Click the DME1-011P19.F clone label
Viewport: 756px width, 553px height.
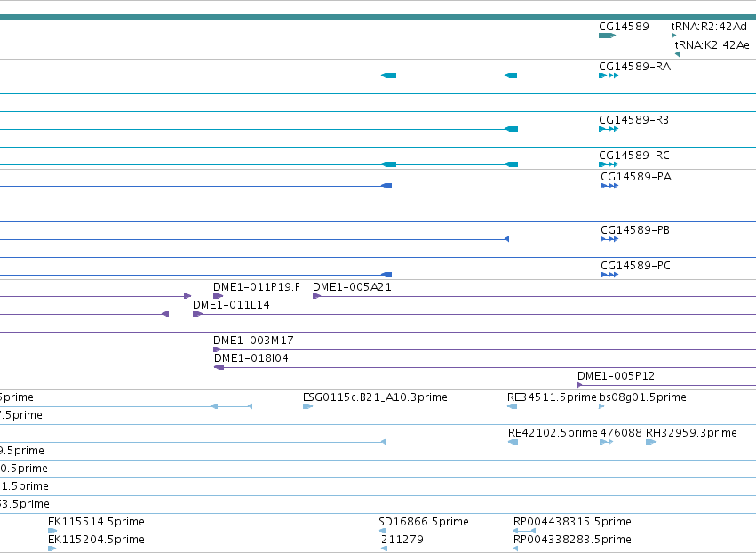pos(257,287)
